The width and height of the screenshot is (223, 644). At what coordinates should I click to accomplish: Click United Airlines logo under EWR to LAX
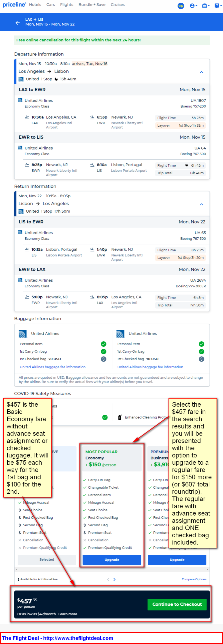pyautogui.click(x=20, y=280)
